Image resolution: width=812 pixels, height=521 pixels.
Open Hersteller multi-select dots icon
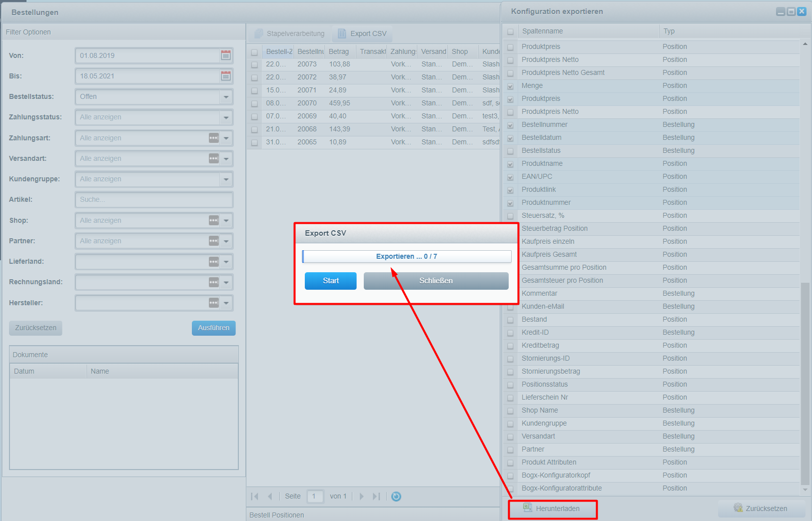coord(214,303)
